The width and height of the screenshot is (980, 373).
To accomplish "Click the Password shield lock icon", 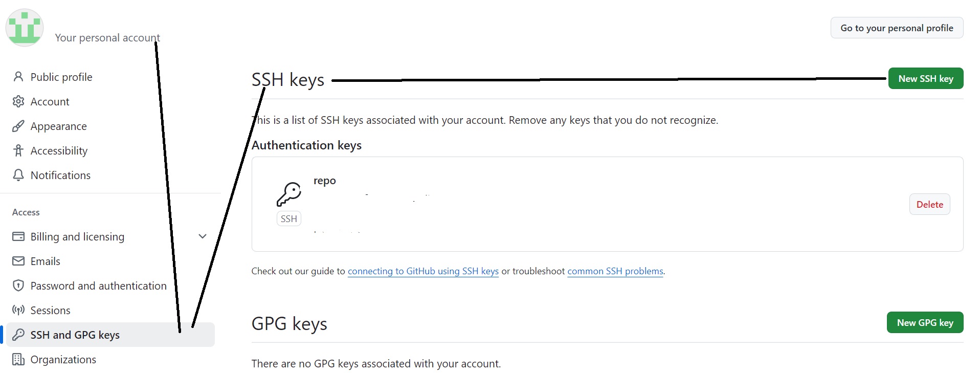I will 18,286.
